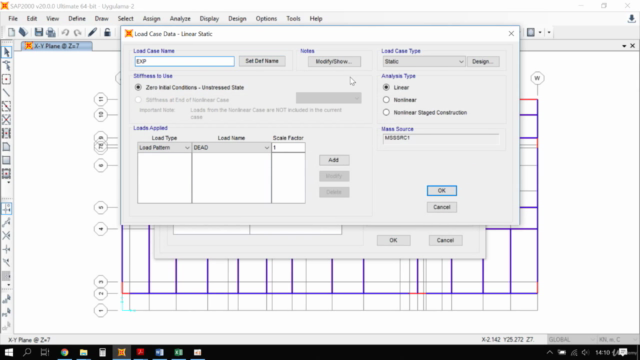Open the File menu
The width and height of the screenshot is (640, 360).
pyautogui.click(x=13, y=19)
